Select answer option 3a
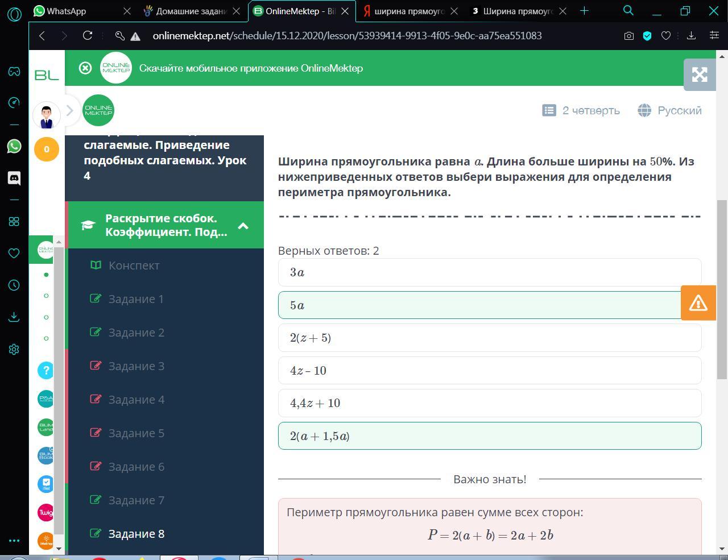728x560 pixels. tap(489, 272)
